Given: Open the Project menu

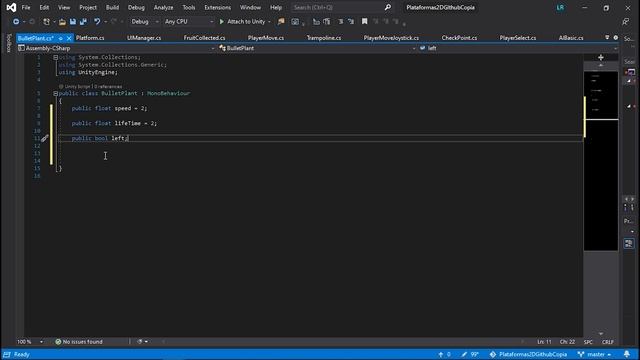Looking at the screenshot, I should 88,7.
